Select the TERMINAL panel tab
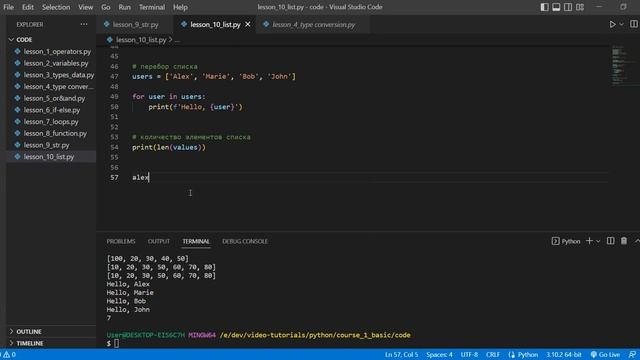This screenshot has height=360, width=640. pyautogui.click(x=196, y=241)
